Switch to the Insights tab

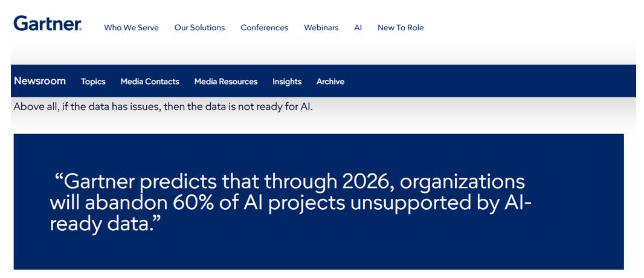(x=287, y=82)
